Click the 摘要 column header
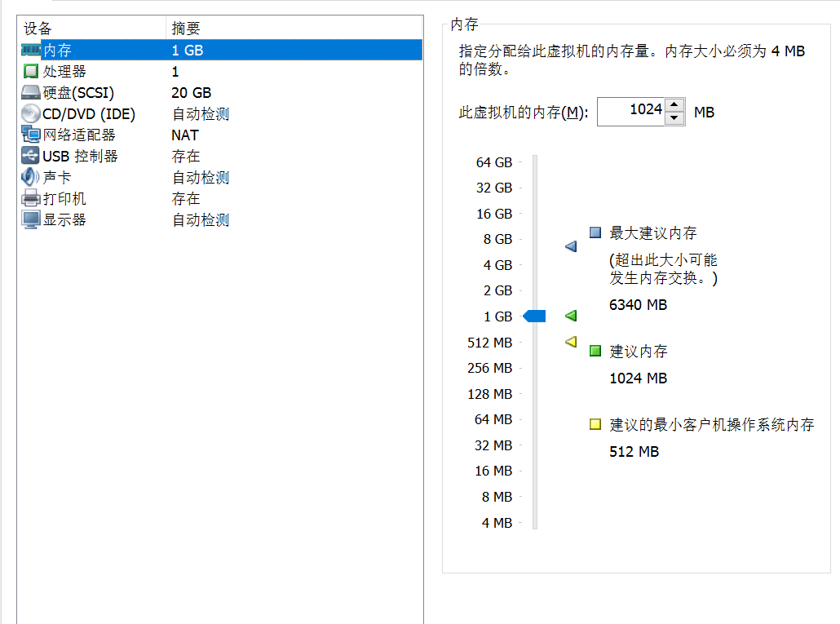Image resolution: width=840 pixels, height=624 pixels. (294, 28)
